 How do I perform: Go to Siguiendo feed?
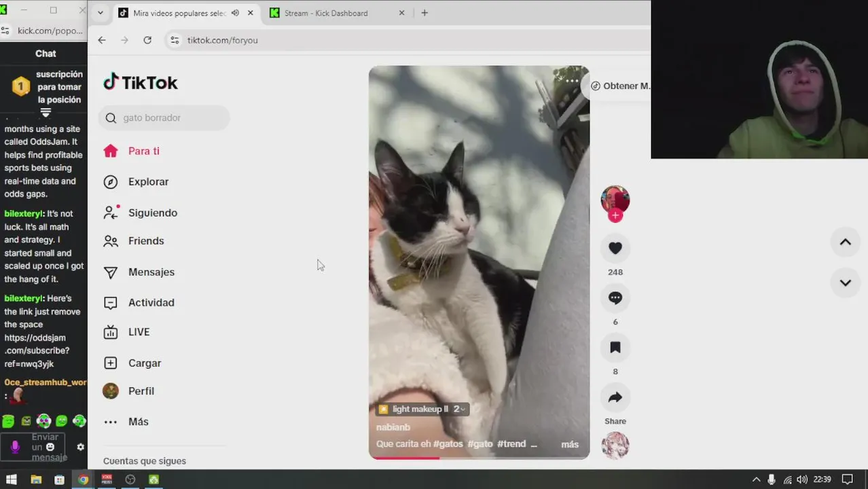pos(140,213)
